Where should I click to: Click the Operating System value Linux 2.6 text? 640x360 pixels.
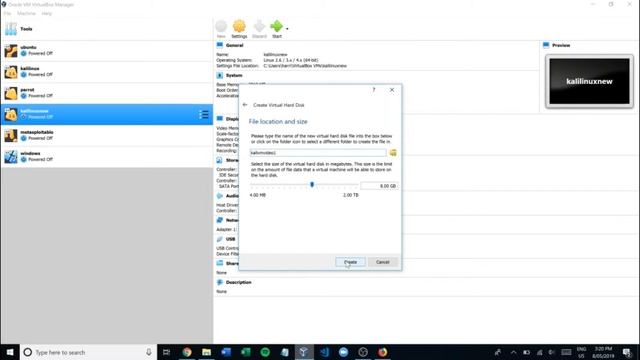coord(291,60)
